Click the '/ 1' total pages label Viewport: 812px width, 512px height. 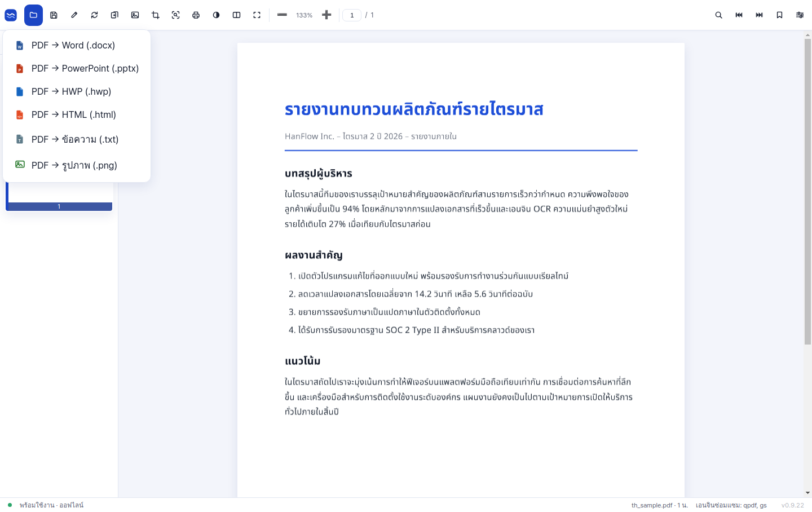coord(369,15)
